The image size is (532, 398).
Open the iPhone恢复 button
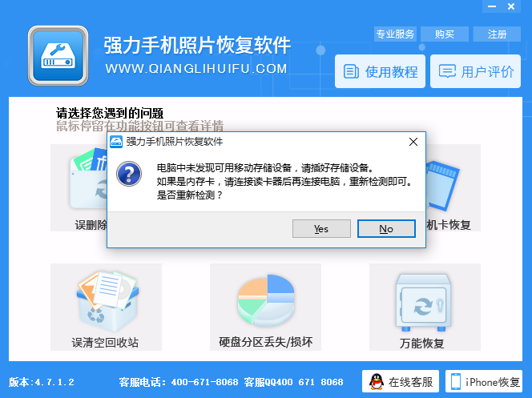click(x=484, y=382)
